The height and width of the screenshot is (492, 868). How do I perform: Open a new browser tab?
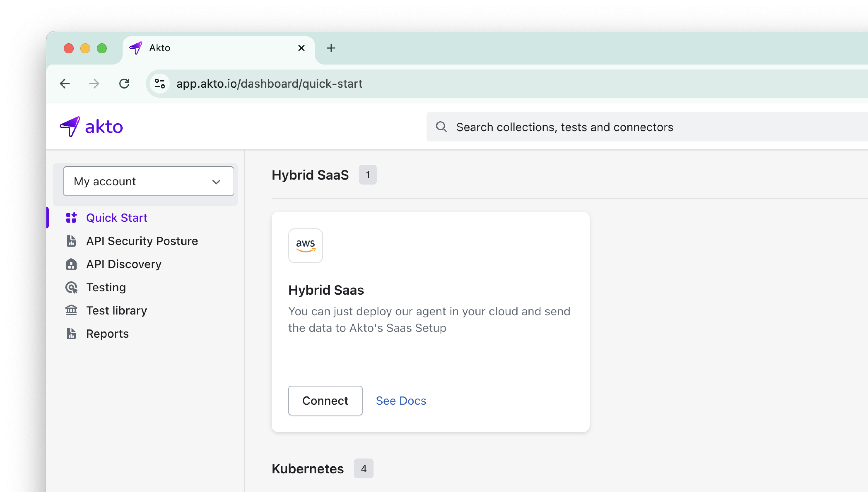331,48
